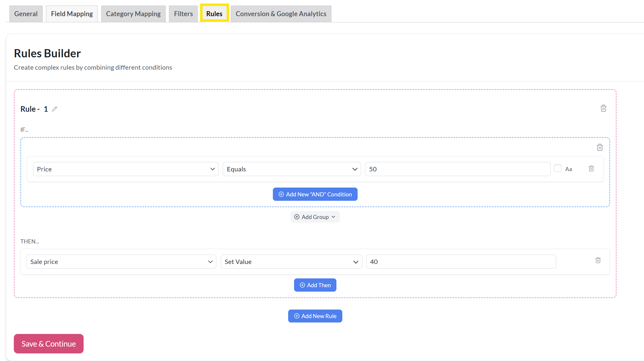Screen dimensions: 644x361
Task: Click the Add New Rule button
Action: point(315,316)
